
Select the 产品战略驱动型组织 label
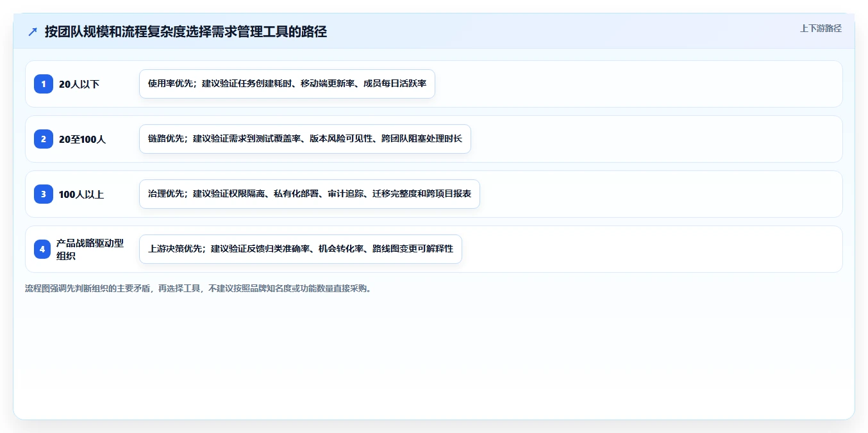90,249
